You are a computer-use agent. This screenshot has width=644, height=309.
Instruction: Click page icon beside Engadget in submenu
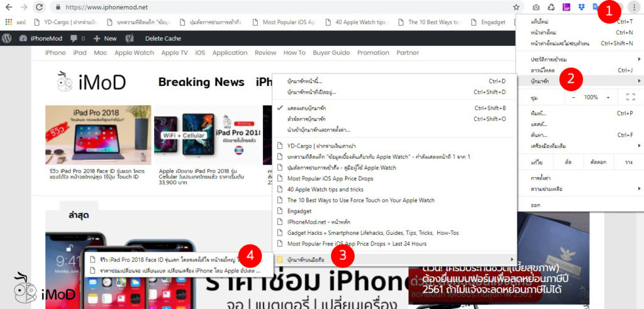click(280, 211)
